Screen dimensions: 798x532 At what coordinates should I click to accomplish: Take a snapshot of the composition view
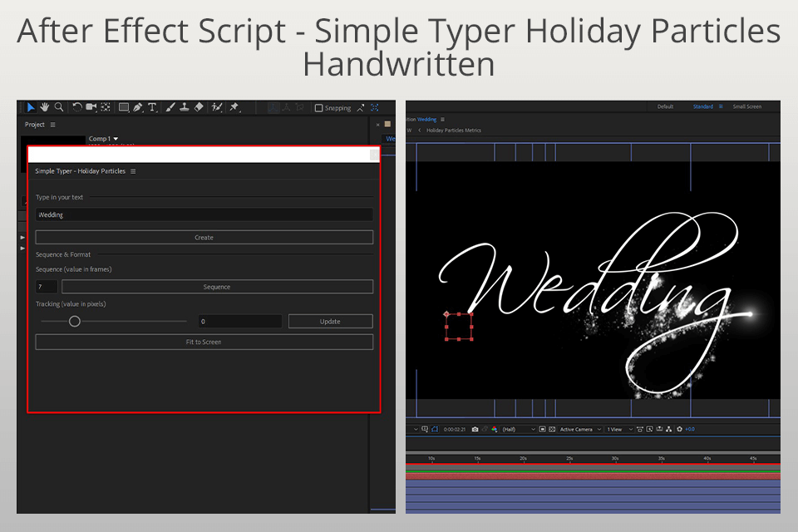coord(475,429)
